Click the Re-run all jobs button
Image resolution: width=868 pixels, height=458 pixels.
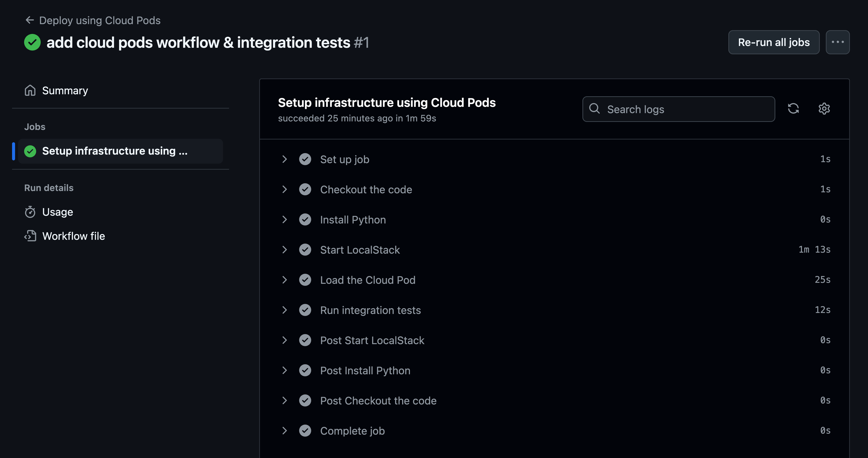click(x=774, y=42)
